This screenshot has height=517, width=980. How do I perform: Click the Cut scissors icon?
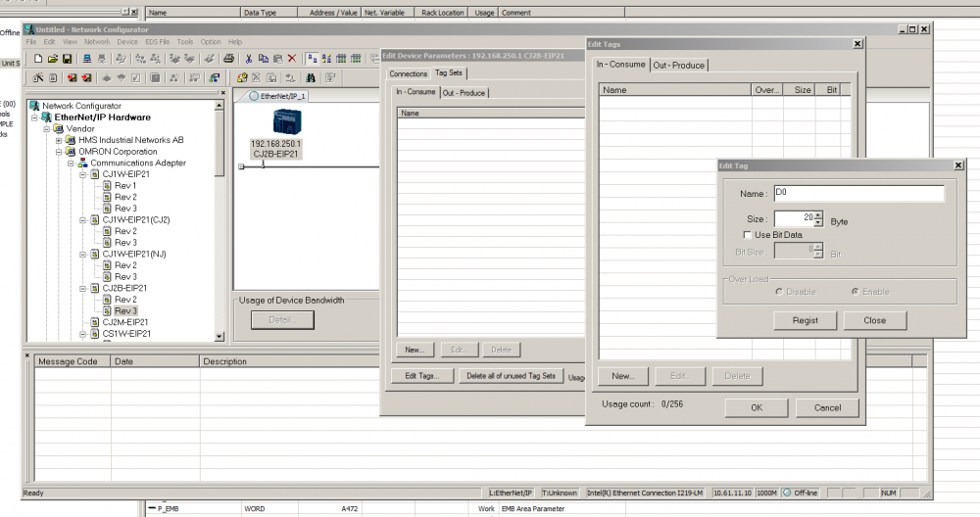pos(249,59)
